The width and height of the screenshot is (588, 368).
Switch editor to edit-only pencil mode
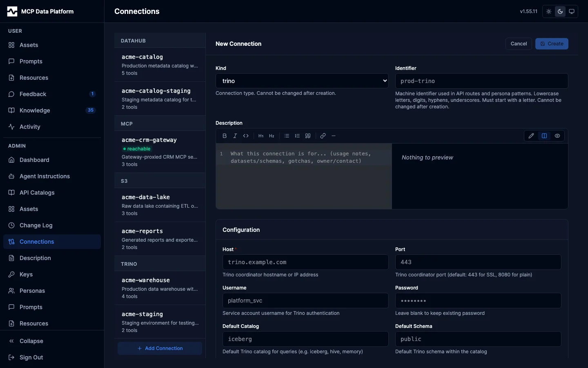pyautogui.click(x=531, y=136)
